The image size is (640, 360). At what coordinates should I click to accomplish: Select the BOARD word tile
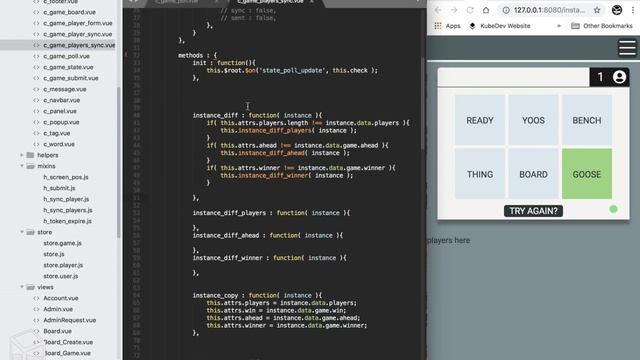pyautogui.click(x=533, y=174)
